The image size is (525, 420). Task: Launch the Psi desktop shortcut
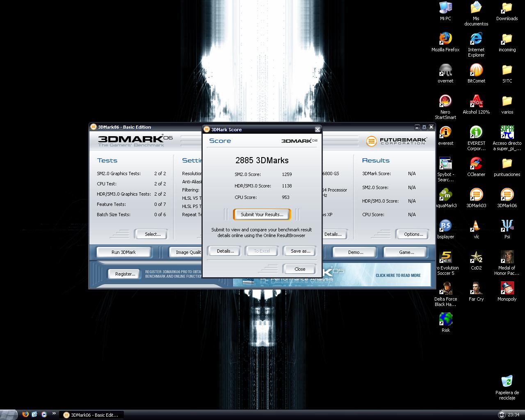[x=507, y=229]
